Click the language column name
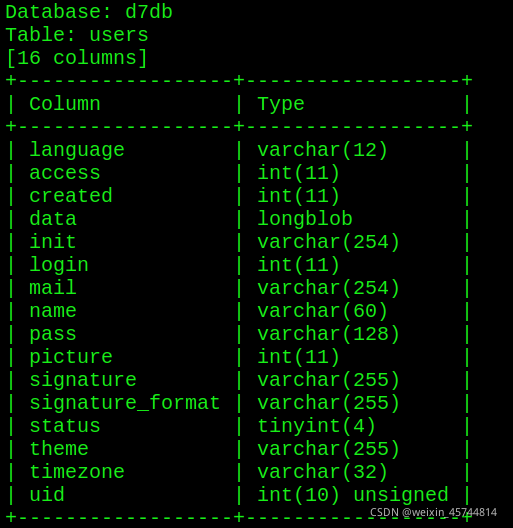This screenshot has width=513, height=528. (77, 150)
